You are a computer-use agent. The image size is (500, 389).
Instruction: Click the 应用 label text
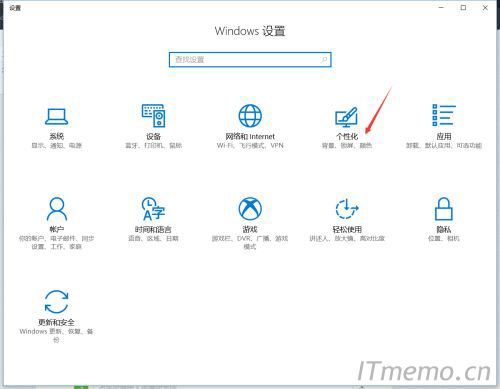[x=444, y=136]
